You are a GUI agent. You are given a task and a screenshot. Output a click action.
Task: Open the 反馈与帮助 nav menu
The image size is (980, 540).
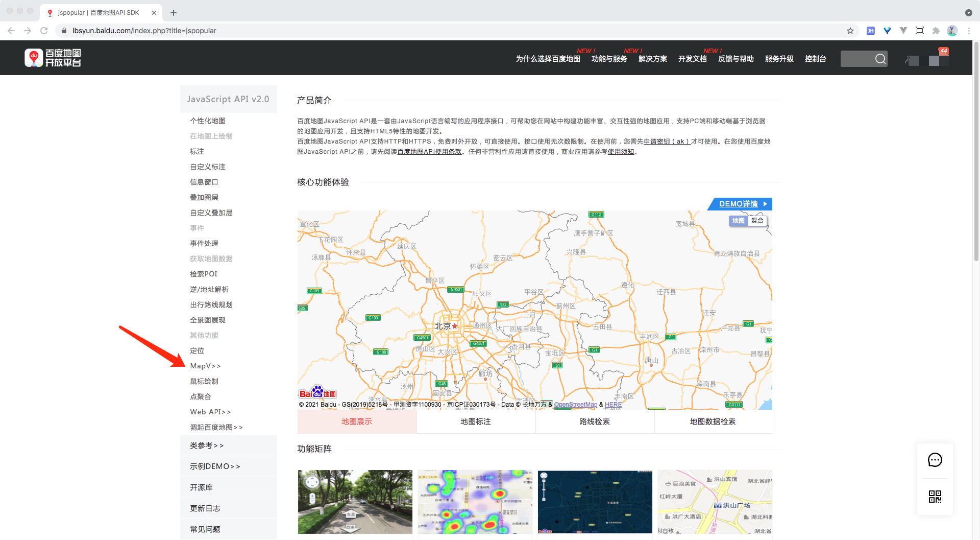(736, 59)
